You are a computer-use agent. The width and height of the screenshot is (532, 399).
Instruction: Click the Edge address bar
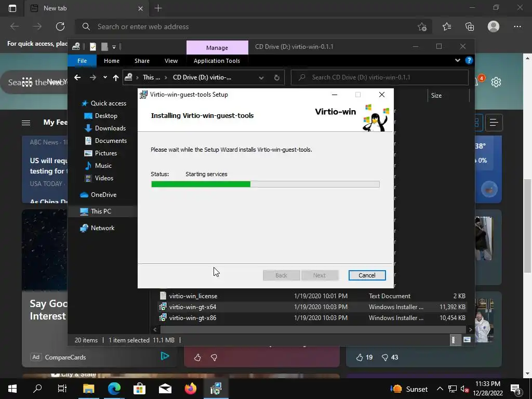251,26
